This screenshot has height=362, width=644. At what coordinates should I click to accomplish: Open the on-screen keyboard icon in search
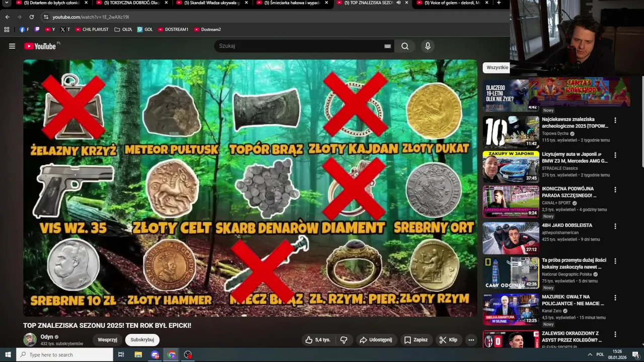[x=387, y=46]
